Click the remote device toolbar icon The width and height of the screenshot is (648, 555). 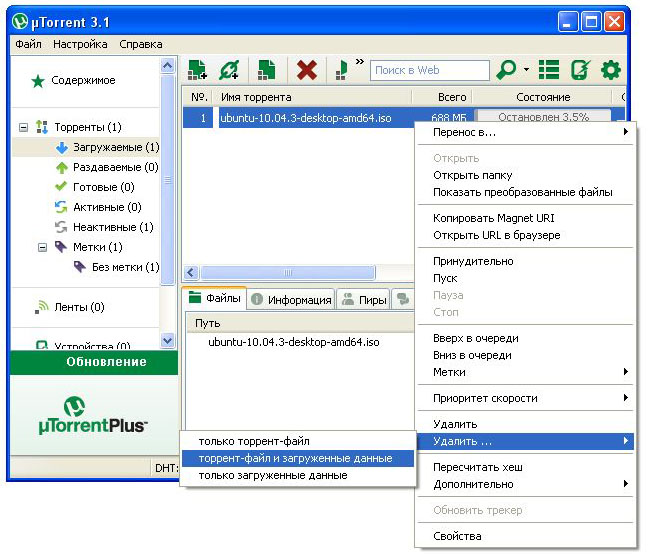coord(580,70)
